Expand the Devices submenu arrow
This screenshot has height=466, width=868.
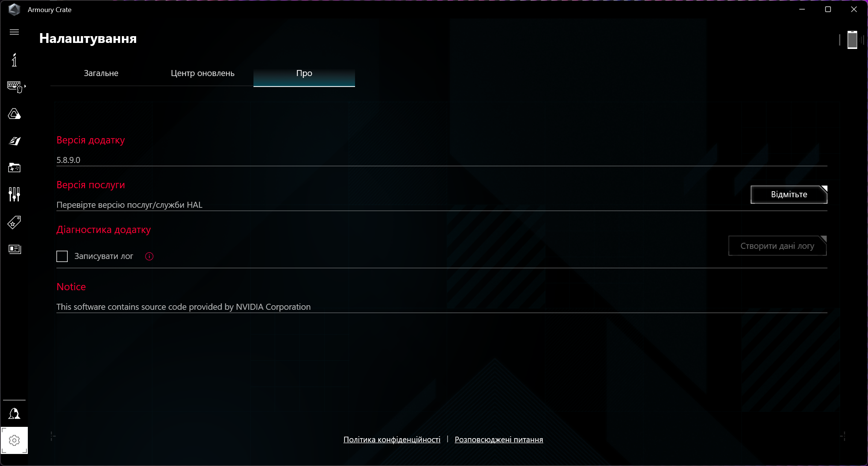point(25,87)
